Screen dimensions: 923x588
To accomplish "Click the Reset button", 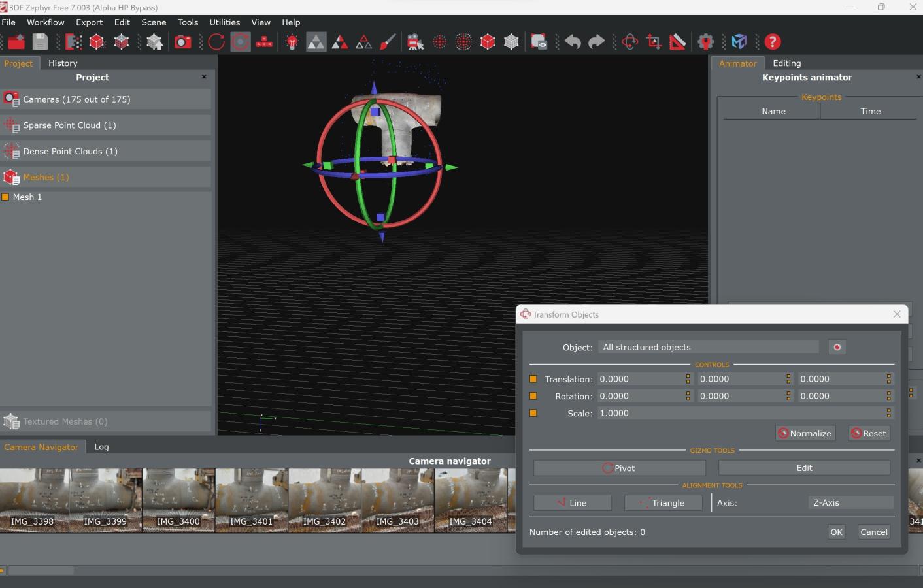I will (x=869, y=433).
